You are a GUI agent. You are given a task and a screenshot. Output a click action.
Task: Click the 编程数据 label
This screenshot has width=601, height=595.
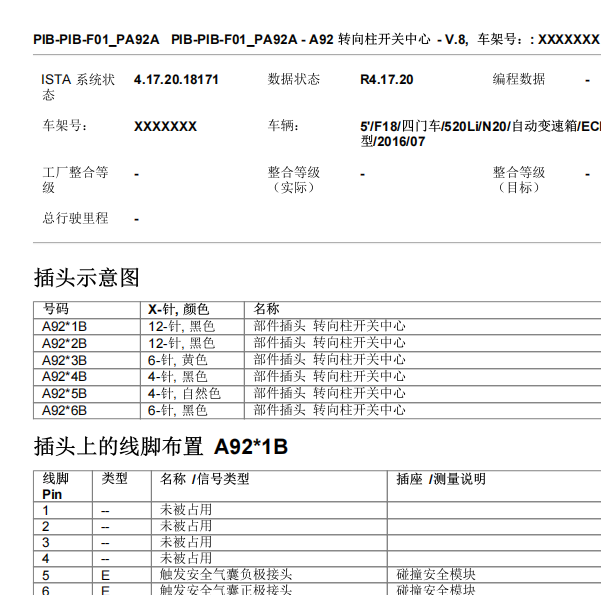coord(519,79)
